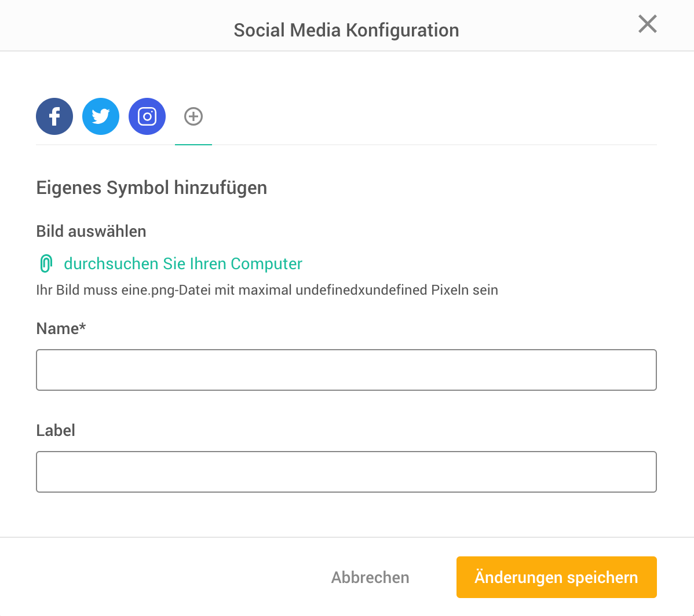Switch to the Twitter icon tab
The image size is (694, 616).
tap(101, 116)
